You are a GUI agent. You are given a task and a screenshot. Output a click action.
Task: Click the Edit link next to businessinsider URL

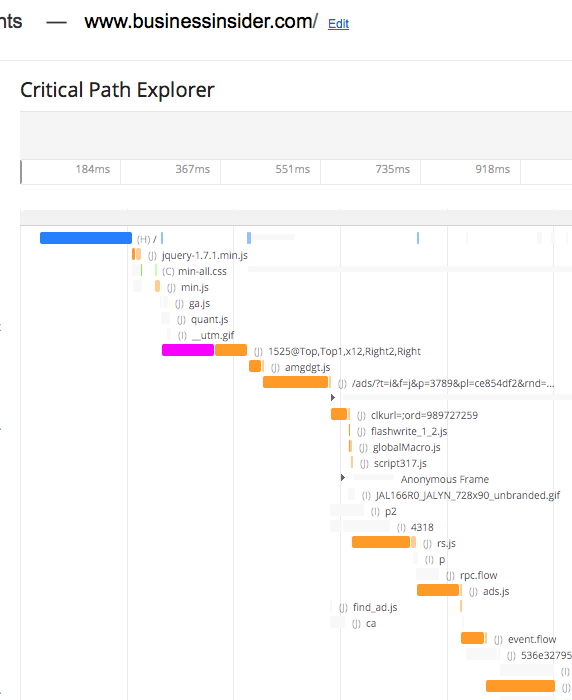coord(338,24)
